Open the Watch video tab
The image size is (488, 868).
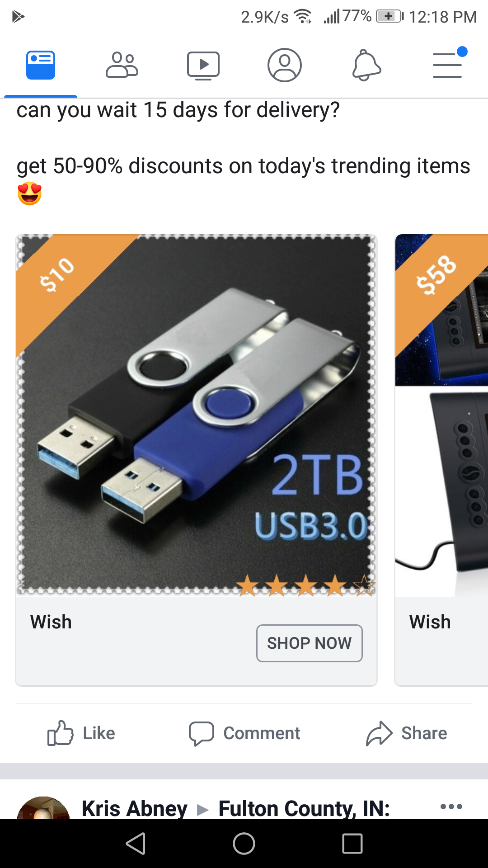pos(203,66)
